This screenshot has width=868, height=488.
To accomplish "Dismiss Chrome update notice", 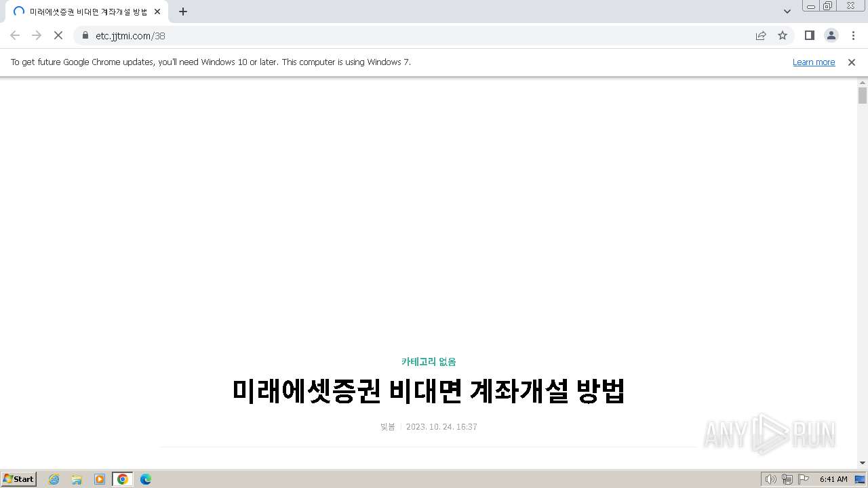I will [852, 62].
